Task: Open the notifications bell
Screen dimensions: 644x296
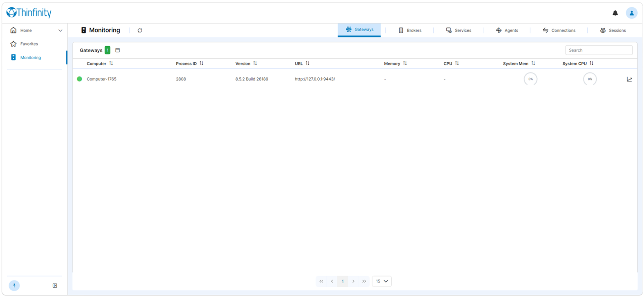Action: tap(615, 13)
